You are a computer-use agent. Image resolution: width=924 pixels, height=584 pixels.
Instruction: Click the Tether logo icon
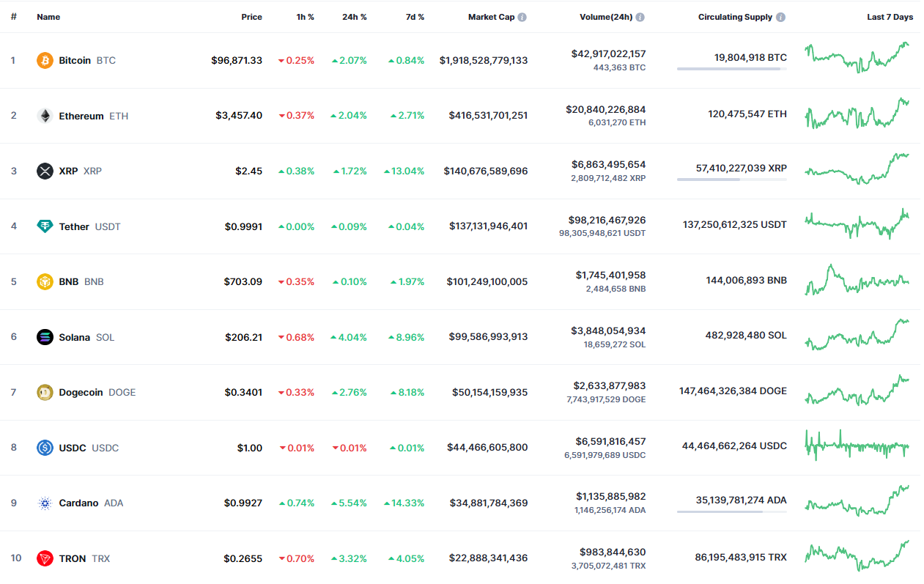click(x=45, y=226)
